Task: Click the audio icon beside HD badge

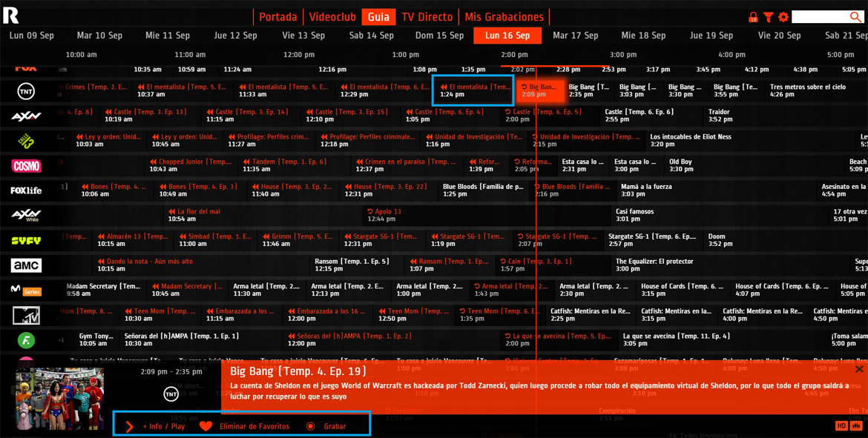Action: coord(857,426)
